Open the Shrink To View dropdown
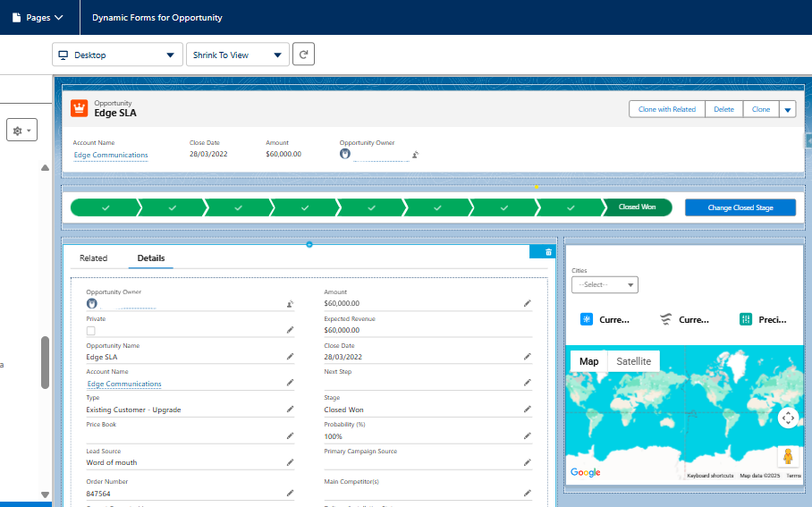 (238, 55)
